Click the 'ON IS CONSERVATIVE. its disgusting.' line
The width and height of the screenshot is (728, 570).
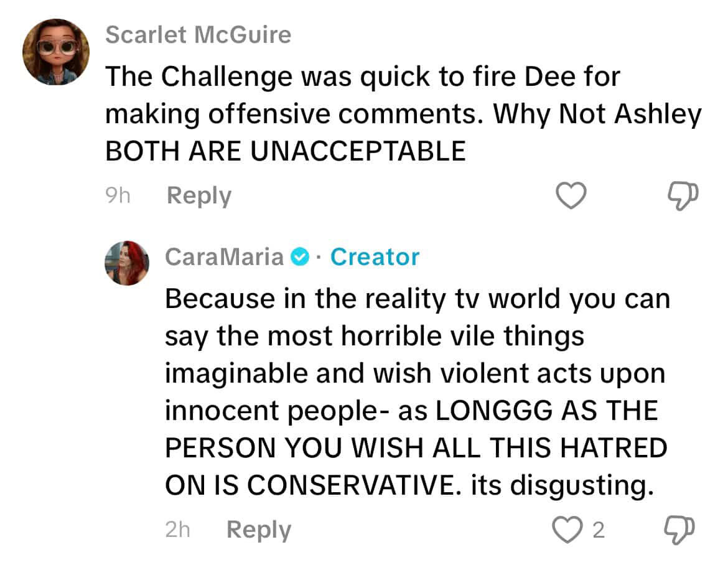409,486
